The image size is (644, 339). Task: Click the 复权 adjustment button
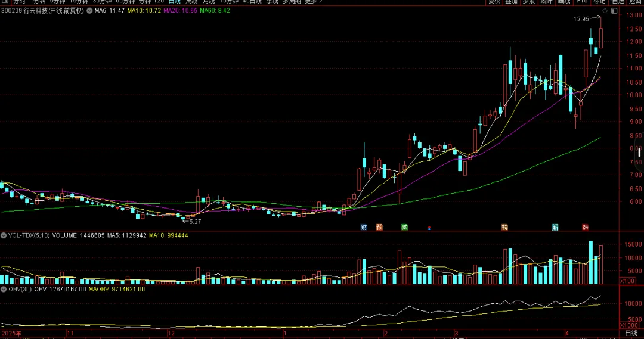[x=494, y=2]
